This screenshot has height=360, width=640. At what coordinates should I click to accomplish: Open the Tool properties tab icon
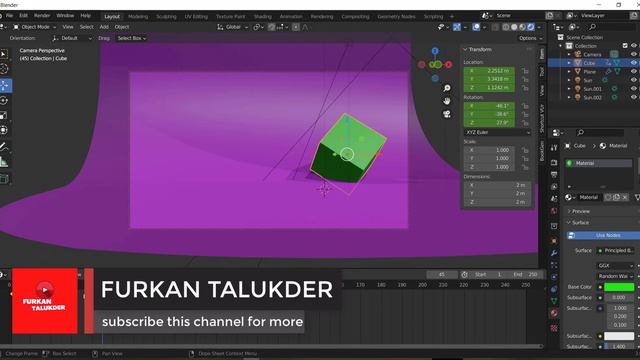click(554, 147)
